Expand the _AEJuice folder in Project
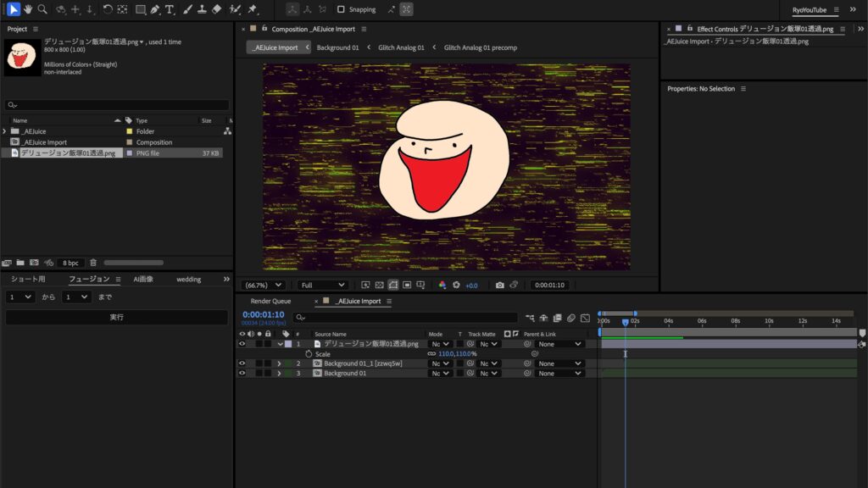The height and width of the screenshot is (488, 868). click(4, 131)
